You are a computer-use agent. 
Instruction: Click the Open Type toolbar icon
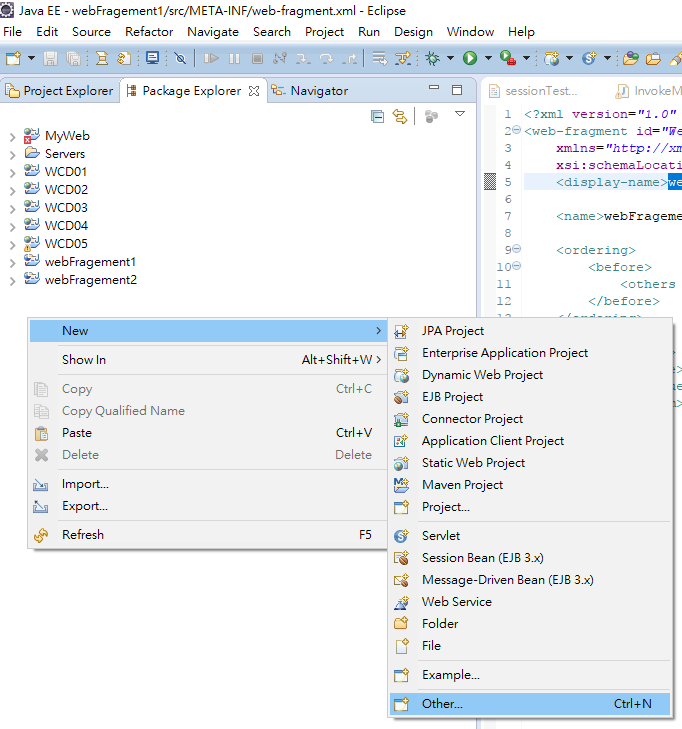[630, 59]
